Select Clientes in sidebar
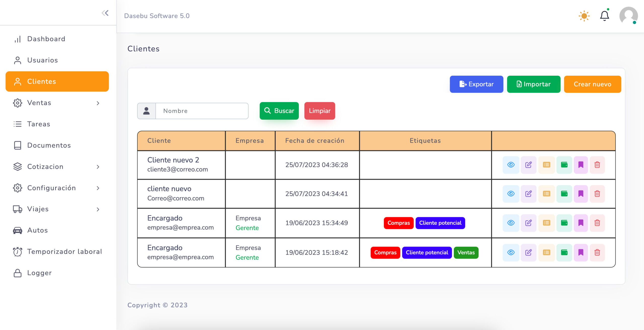Image resolution: width=644 pixels, height=330 pixels. click(x=57, y=81)
